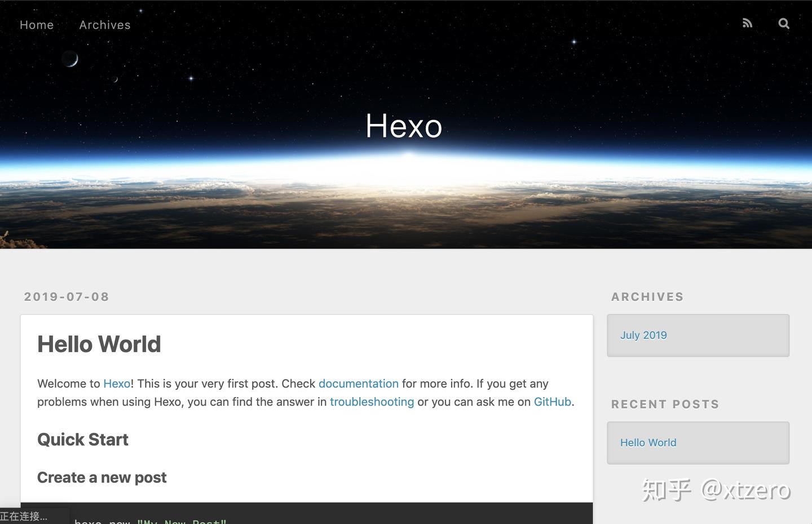This screenshot has height=524, width=812.
Task: Open the RSS feed icon
Action: (x=747, y=23)
